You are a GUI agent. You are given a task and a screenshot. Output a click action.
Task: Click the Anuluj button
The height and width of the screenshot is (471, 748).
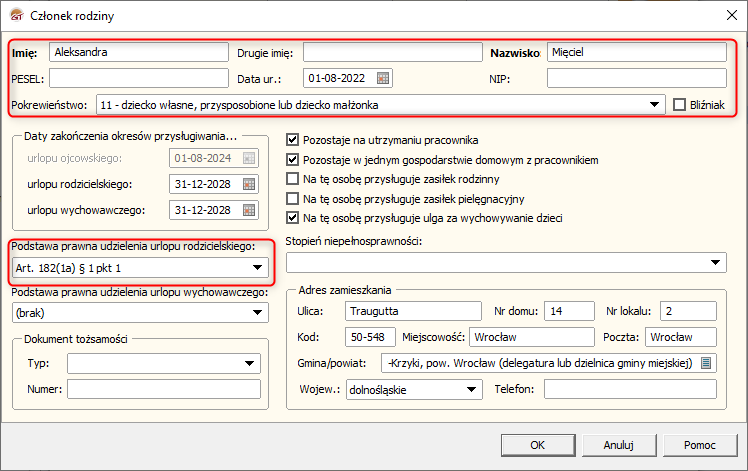620,444
